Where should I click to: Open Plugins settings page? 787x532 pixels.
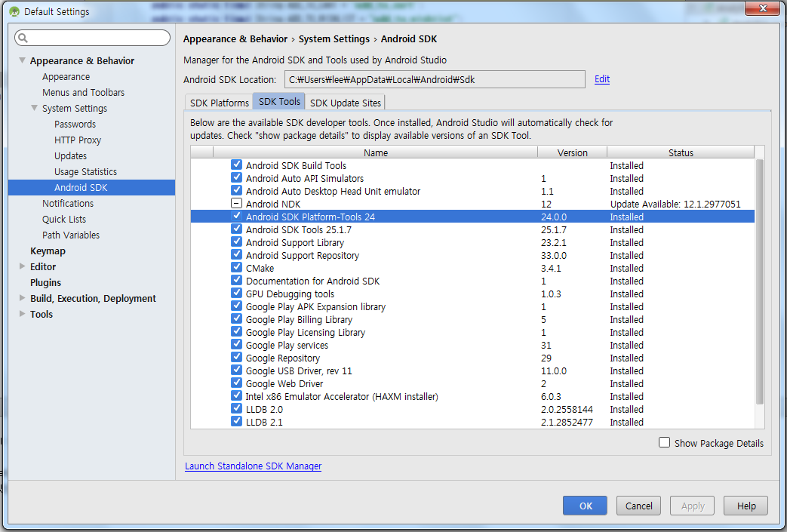pos(45,282)
